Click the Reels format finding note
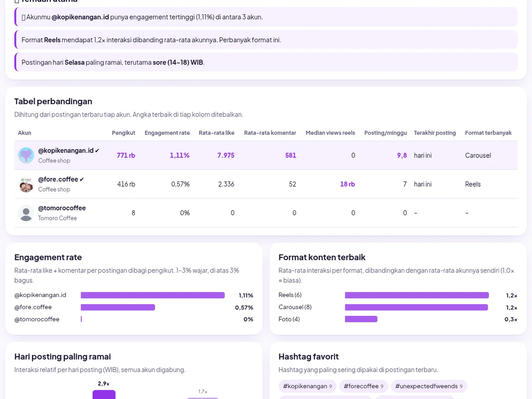The image size is (532, 399). coord(266,39)
